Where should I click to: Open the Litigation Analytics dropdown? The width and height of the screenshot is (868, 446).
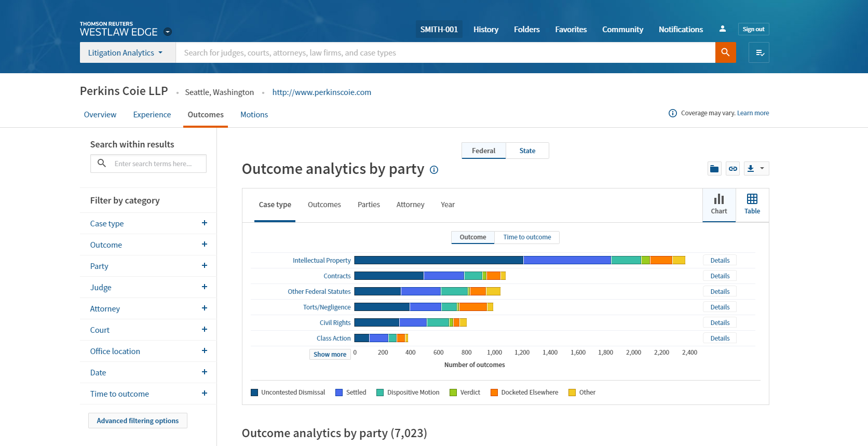tap(125, 52)
